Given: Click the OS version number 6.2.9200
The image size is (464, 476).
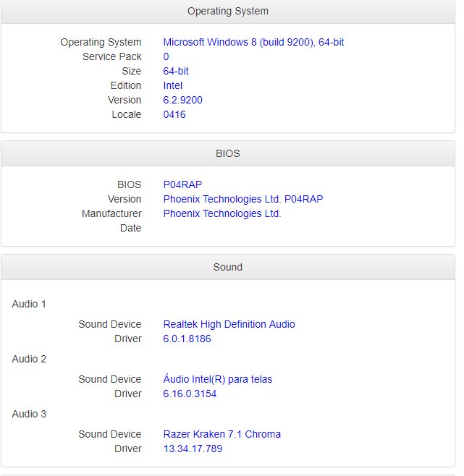Looking at the screenshot, I should coord(182,100).
